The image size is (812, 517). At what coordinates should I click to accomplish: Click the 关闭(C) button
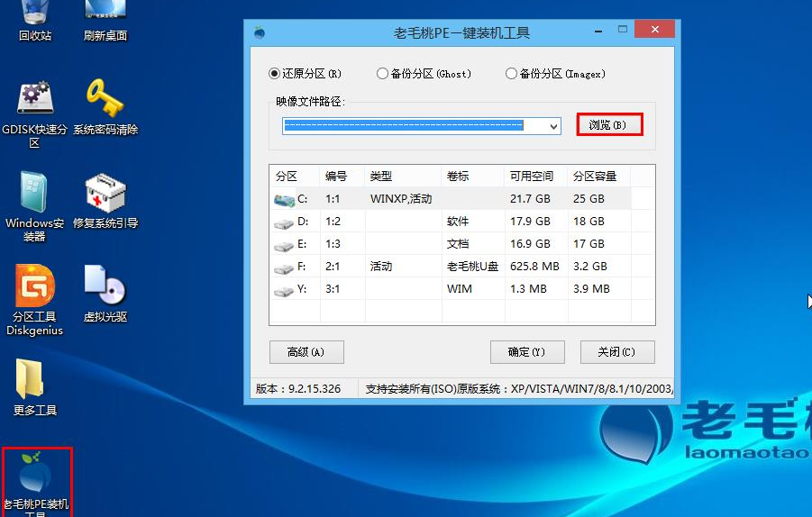617,352
